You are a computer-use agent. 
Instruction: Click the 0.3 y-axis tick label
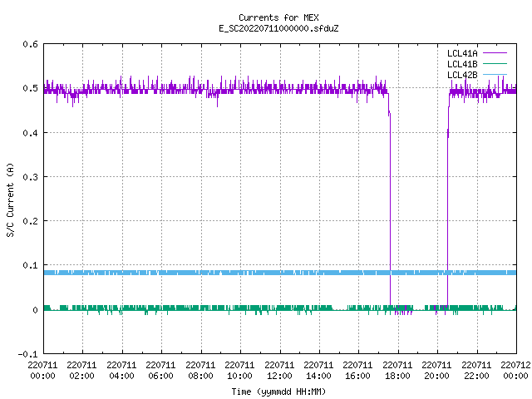[30, 177]
